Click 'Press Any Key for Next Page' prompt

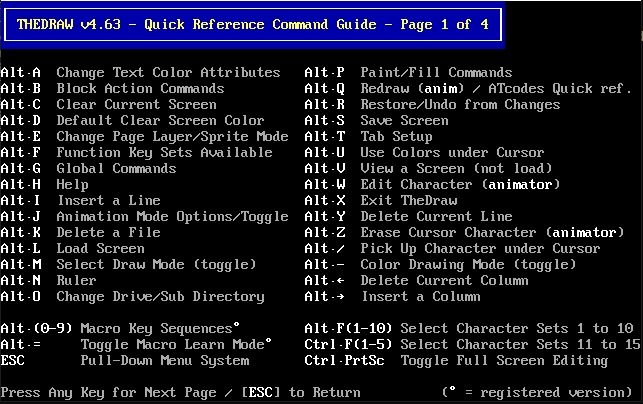(108, 393)
